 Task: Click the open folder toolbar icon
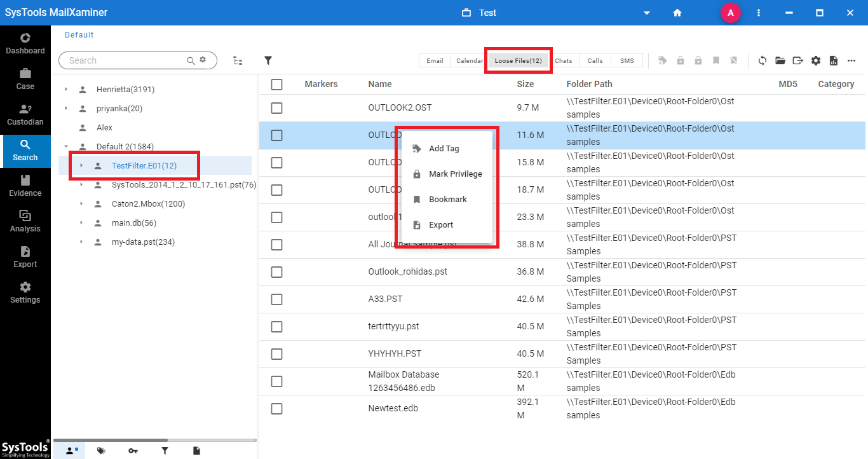click(780, 60)
